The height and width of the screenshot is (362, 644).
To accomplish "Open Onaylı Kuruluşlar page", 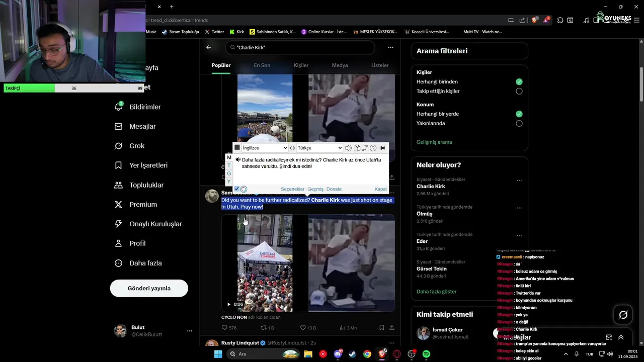I will click(148, 224).
